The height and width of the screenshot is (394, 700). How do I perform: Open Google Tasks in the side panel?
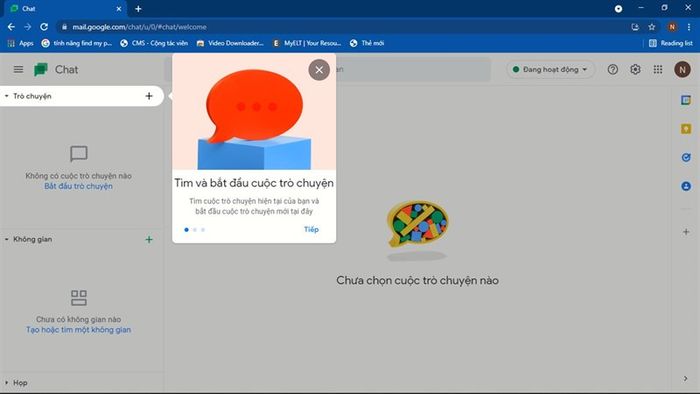(x=686, y=157)
